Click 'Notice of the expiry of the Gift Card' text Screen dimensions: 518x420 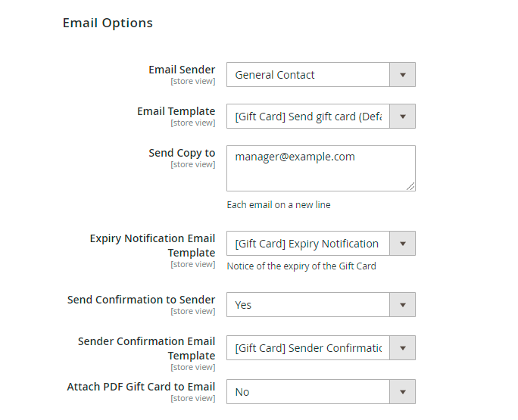pos(301,266)
